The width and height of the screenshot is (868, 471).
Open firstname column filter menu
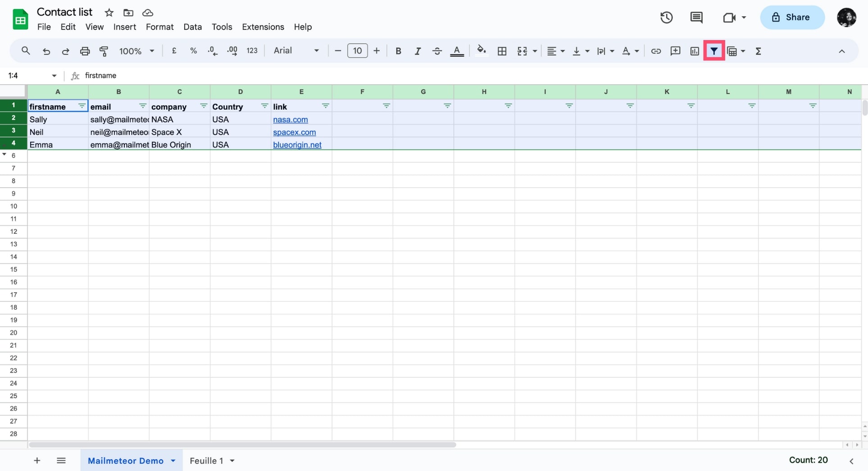click(82, 106)
